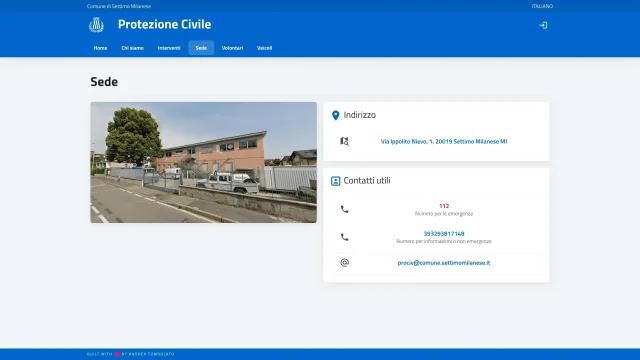Click the contact card icon beside Contatti utili
The image size is (640, 360).
336,181
